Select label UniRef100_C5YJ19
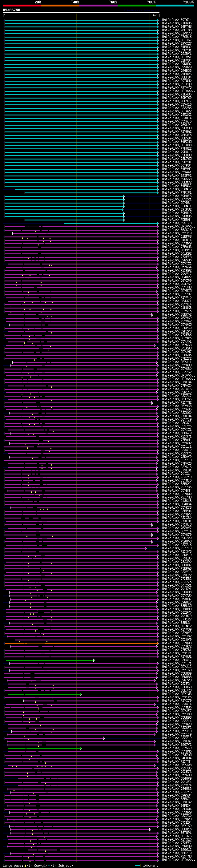The height and width of the screenshot is (868, 197). click(177, 233)
